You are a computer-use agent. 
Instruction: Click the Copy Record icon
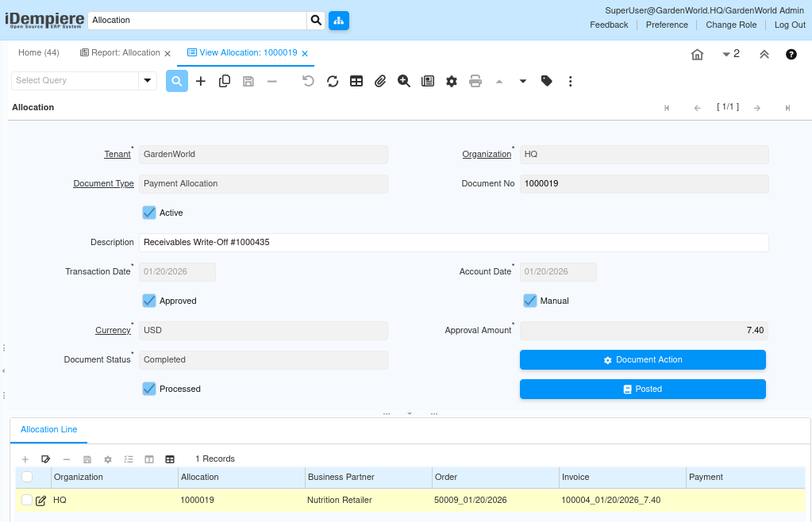225,81
